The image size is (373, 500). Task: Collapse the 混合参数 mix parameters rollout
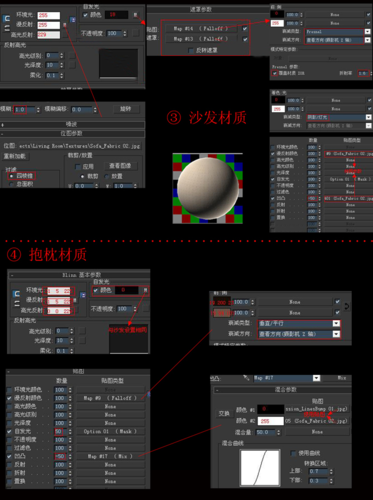(x=282, y=389)
